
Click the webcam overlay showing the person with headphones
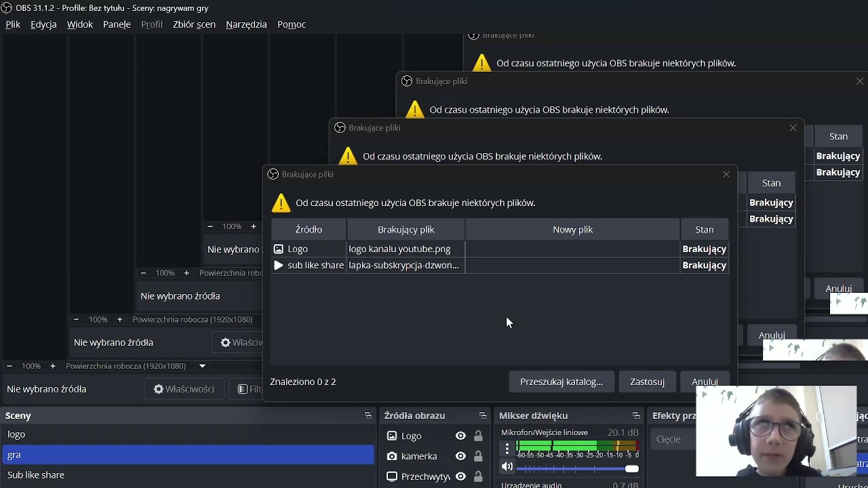point(776,431)
